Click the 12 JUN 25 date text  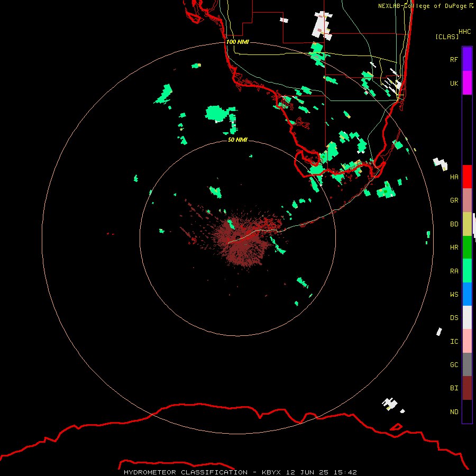point(307,472)
